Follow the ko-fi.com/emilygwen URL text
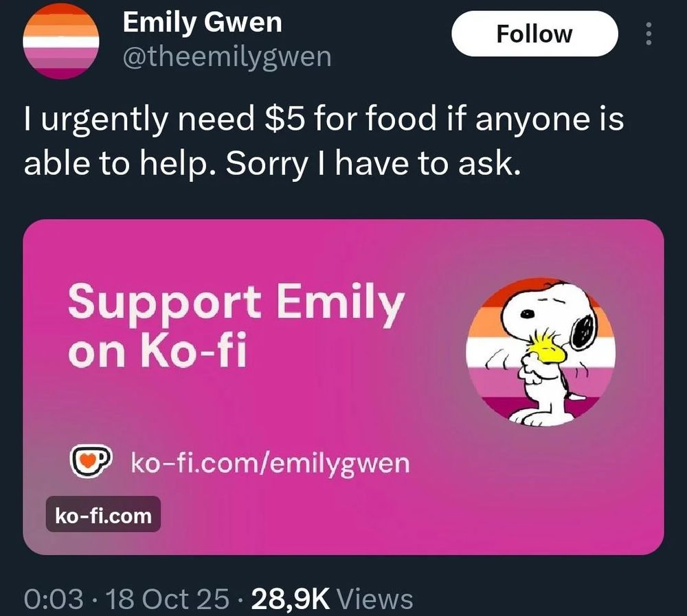Viewport: 687px width, 616px height. 271,464
